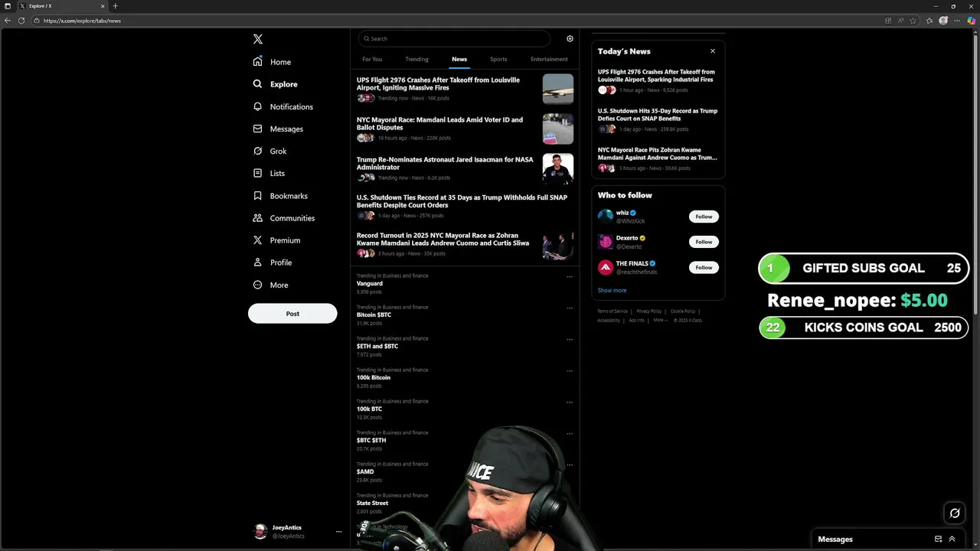Open Home from the sidebar
This screenshot has height=551, width=980.
click(x=273, y=62)
